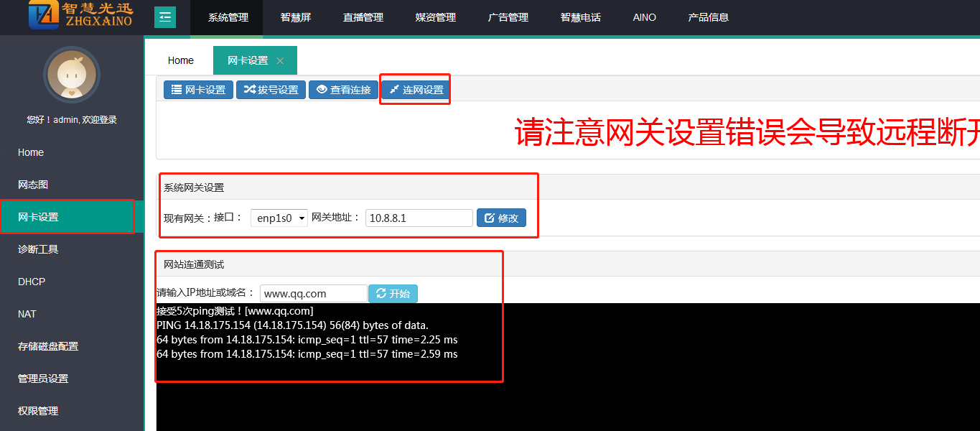This screenshot has width=980, height=431.
Task: Click 查看连接 eye button
Action: click(343, 90)
